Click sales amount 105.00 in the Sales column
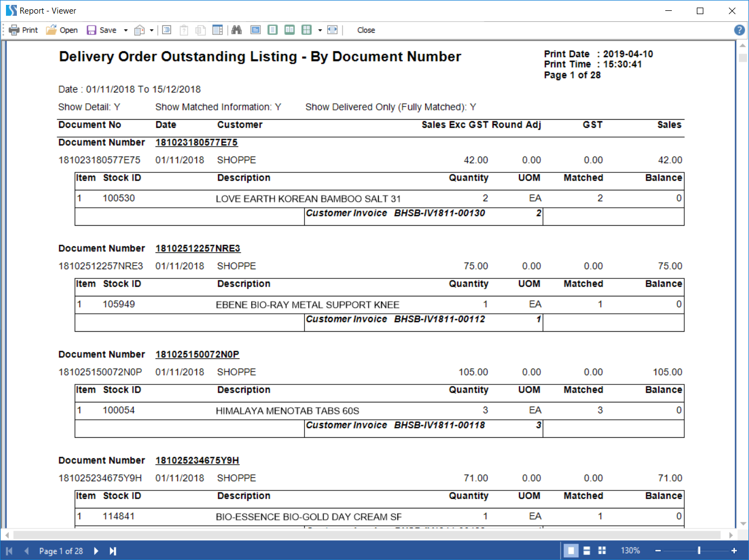Screen dimensions: 749x560 click(x=667, y=372)
